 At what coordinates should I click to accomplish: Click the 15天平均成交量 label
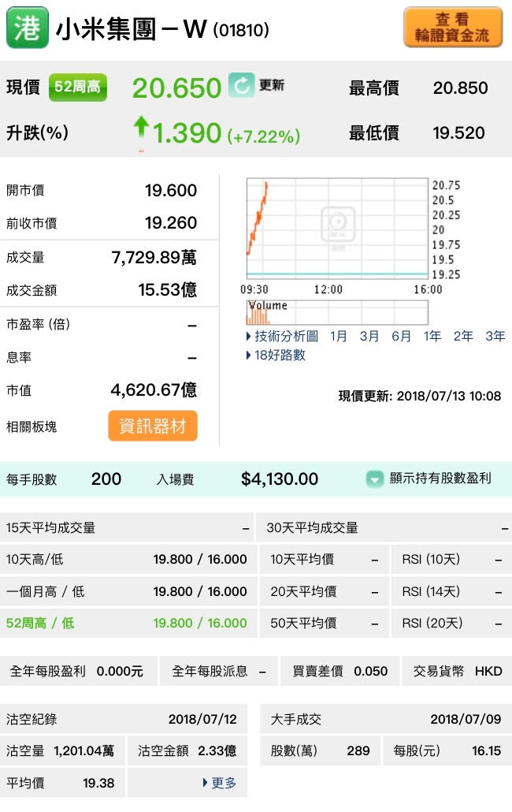pos(50,527)
